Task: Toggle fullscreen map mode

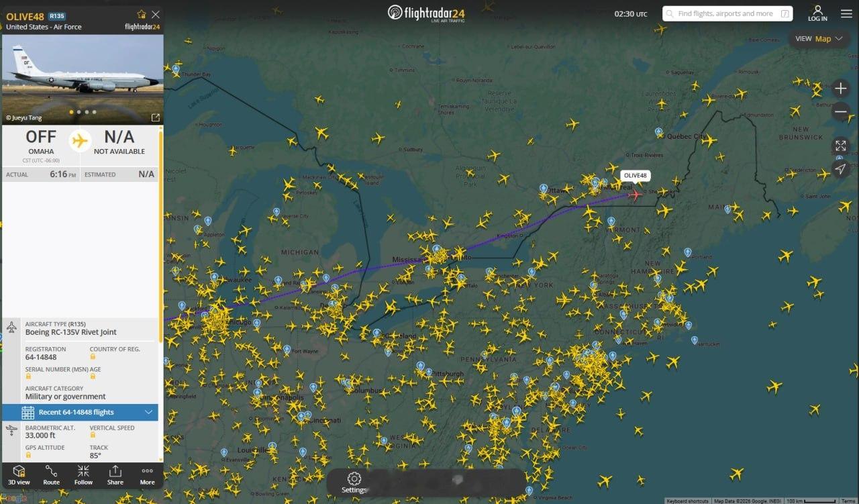Action: click(x=841, y=146)
